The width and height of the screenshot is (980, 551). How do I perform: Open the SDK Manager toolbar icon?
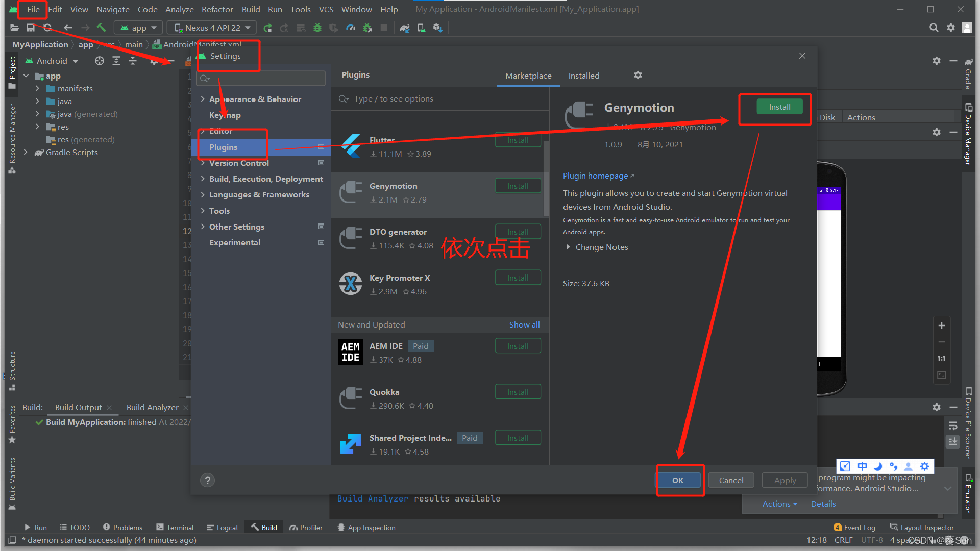pyautogui.click(x=438, y=28)
